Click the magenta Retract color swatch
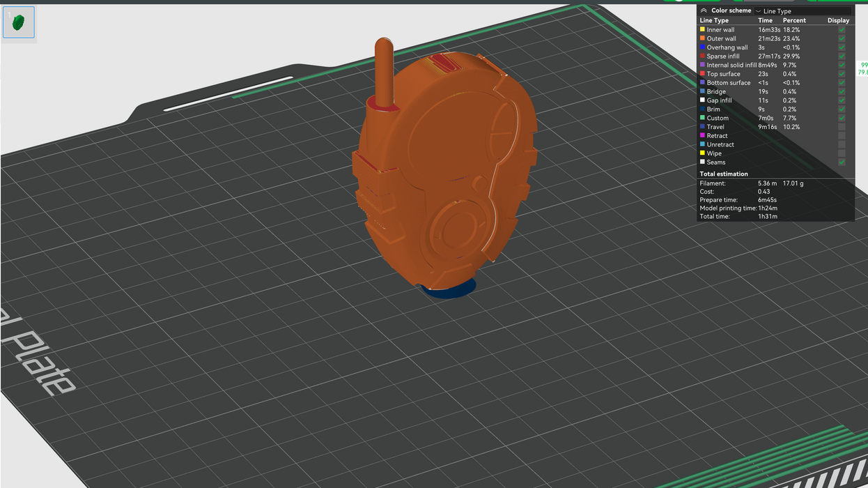This screenshot has height=488, width=868. pos(702,136)
